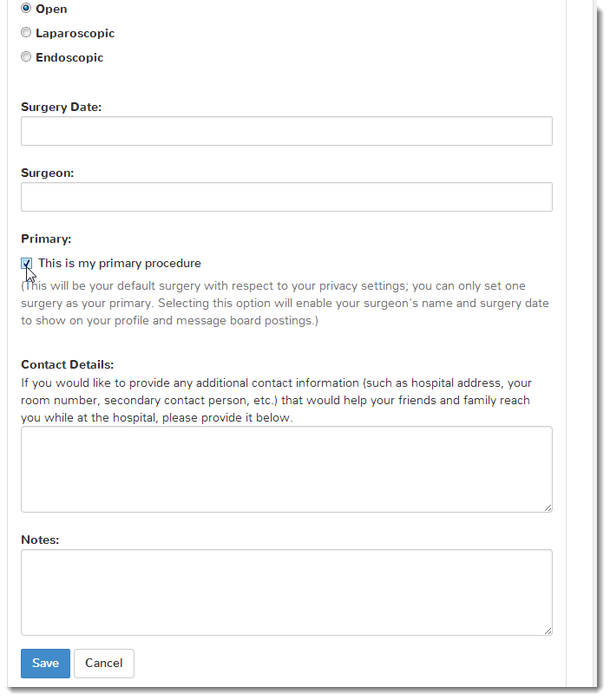Focus the Surgeon text field
This screenshot has height=700, width=610.
(x=286, y=197)
